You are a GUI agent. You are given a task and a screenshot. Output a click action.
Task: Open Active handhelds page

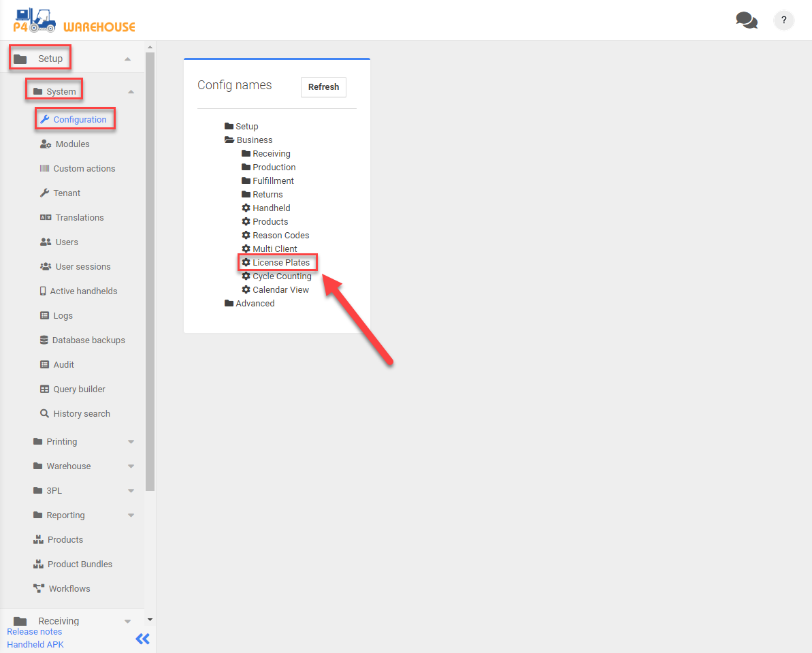pyautogui.click(x=83, y=291)
